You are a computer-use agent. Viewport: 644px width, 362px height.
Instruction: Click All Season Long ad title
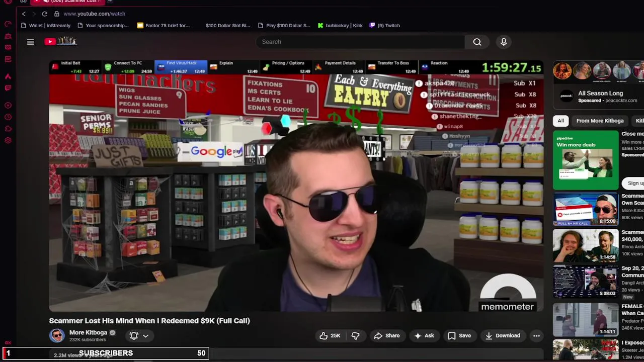tap(600, 93)
